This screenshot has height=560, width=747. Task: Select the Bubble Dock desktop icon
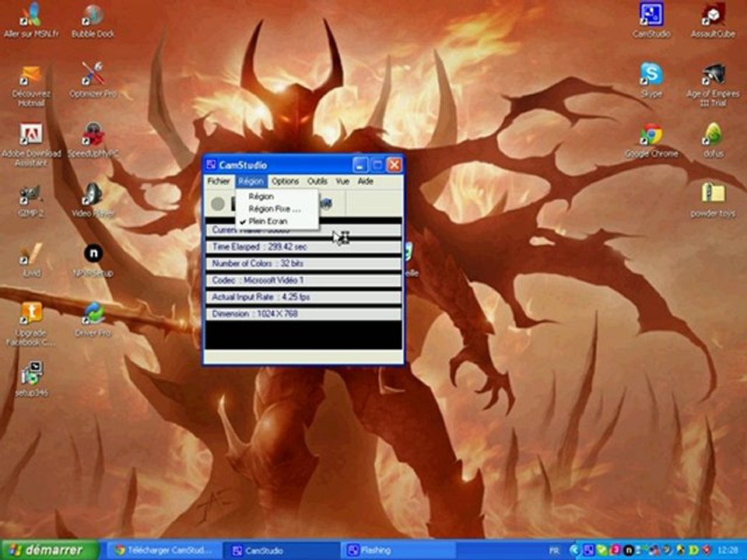point(93,20)
